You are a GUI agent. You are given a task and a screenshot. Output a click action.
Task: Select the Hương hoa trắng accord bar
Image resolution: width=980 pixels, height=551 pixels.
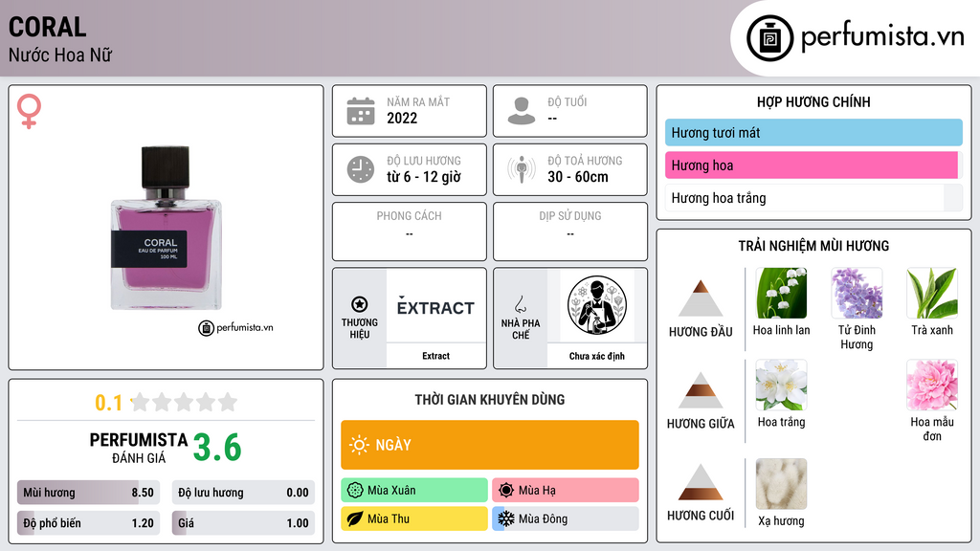point(813,198)
